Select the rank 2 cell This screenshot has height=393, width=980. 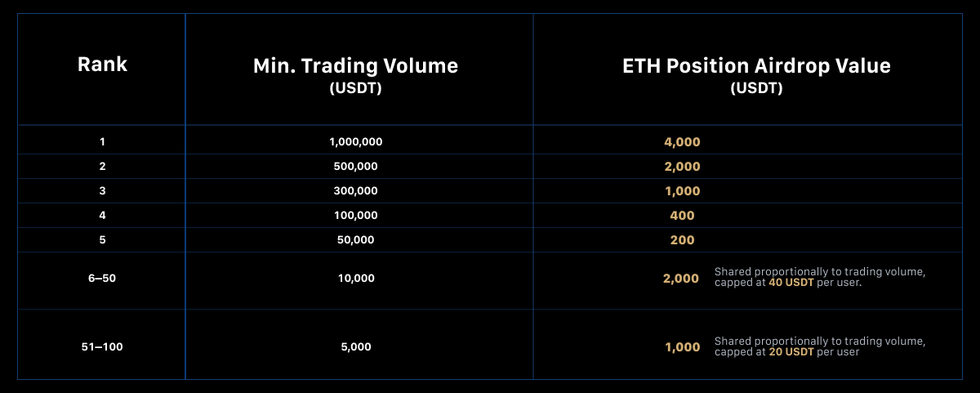point(102,166)
